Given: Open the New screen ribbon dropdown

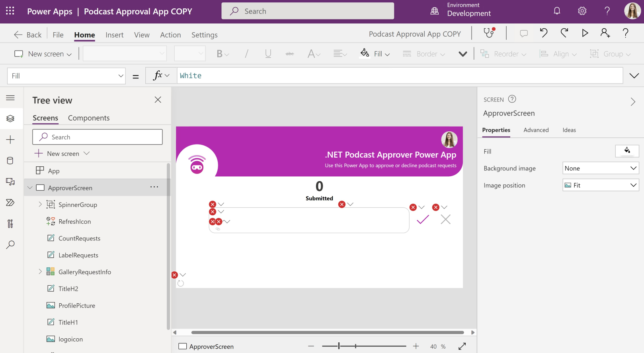Looking at the screenshot, I should (43, 54).
